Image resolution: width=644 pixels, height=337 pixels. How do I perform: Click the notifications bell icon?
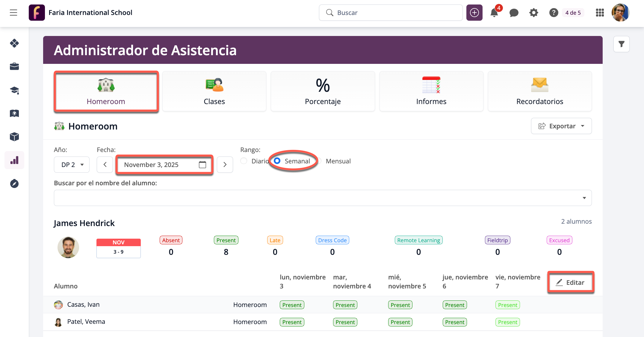(x=494, y=13)
